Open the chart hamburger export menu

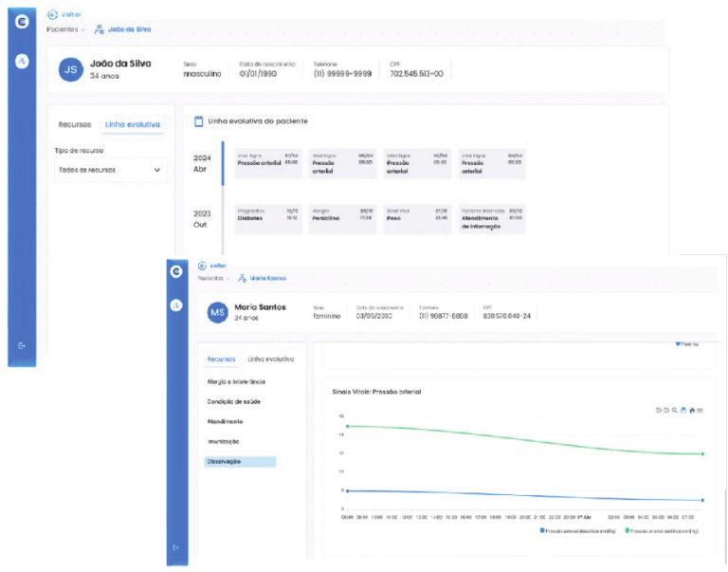[701, 410]
